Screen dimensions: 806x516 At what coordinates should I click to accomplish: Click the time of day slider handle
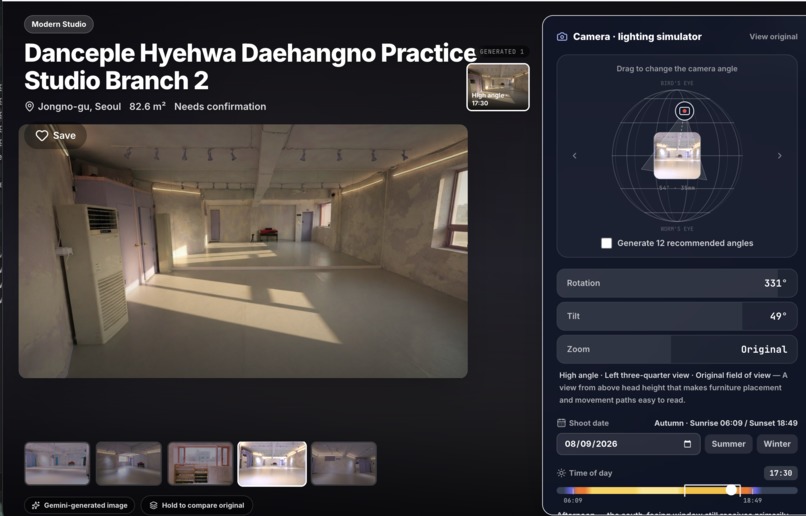(x=731, y=490)
